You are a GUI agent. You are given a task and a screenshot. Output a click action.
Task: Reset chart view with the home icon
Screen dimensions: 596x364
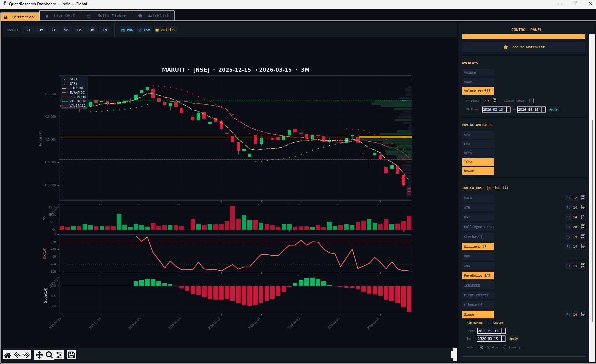[x=8, y=355]
